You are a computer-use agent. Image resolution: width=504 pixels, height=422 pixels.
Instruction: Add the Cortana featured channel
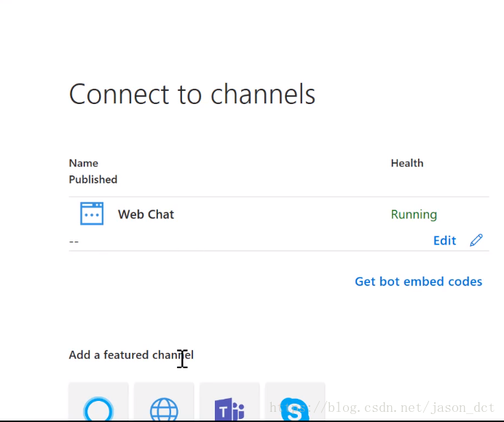[98, 406]
